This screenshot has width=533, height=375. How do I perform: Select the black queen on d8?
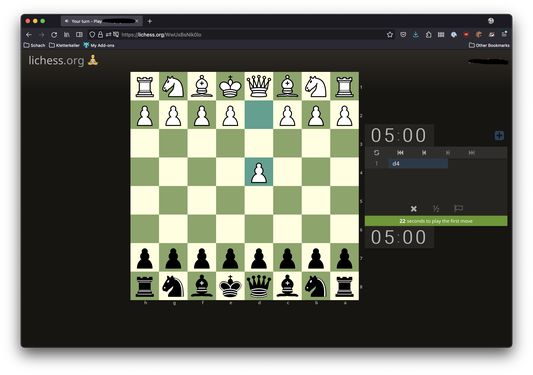coord(259,286)
